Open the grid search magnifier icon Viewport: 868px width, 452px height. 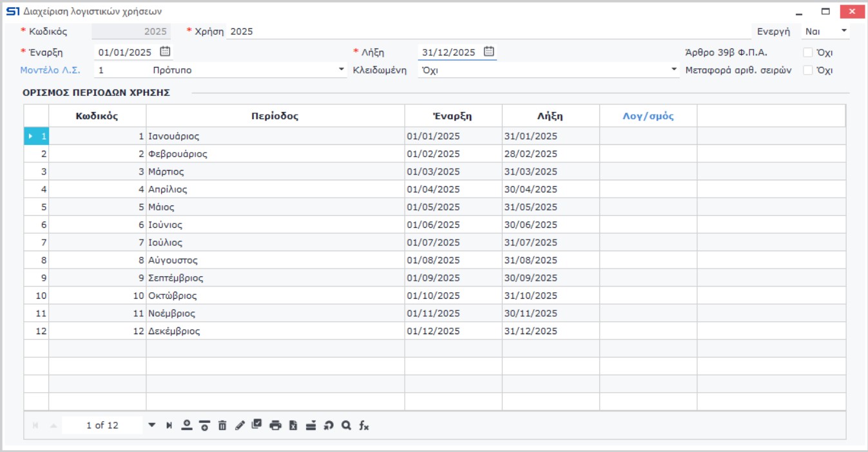tap(346, 425)
